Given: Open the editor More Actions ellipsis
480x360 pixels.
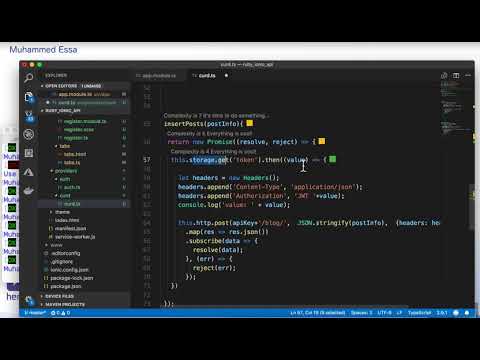Looking at the screenshot, I should click(x=468, y=75).
